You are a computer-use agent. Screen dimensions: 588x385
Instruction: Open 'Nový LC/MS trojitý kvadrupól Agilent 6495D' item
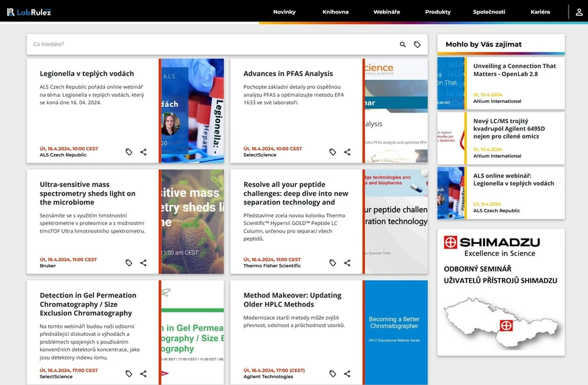tap(509, 129)
